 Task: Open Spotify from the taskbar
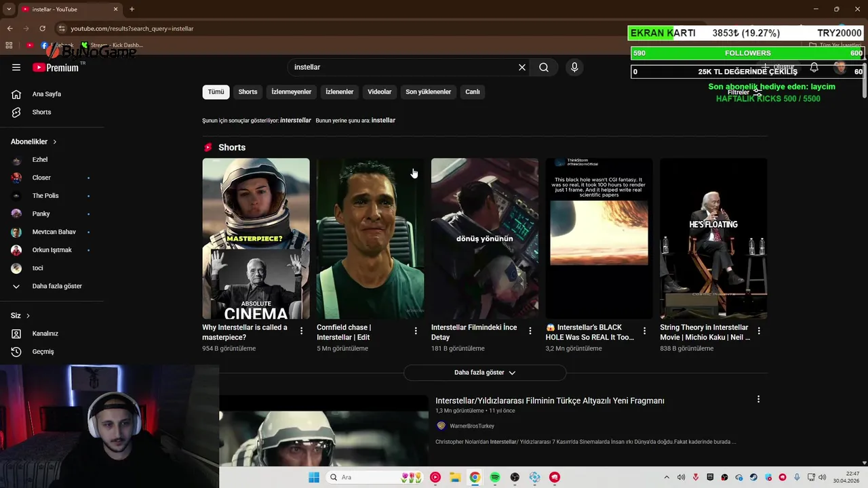[495, 477]
